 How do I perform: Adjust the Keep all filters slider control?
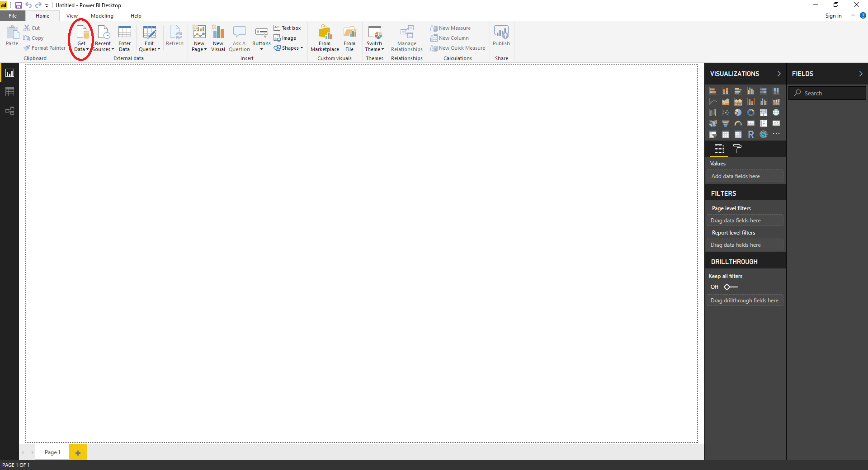(x=730, y=287)
